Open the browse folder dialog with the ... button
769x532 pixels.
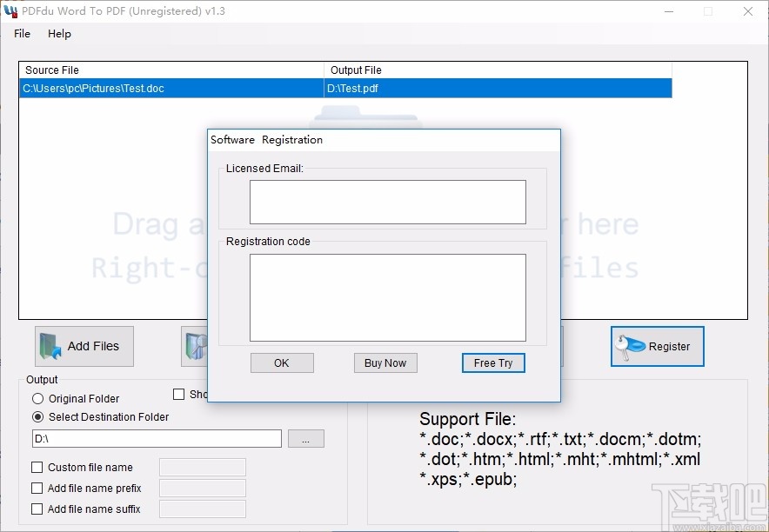coord(306,438)
